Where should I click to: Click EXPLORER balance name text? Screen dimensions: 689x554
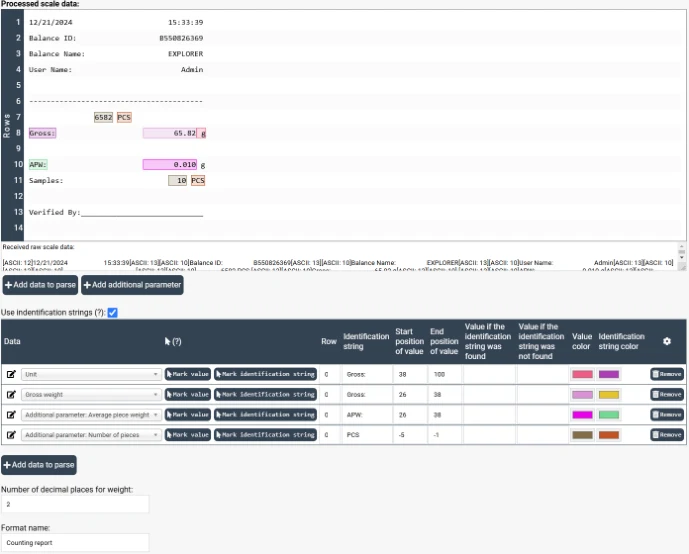pos(185,54)
